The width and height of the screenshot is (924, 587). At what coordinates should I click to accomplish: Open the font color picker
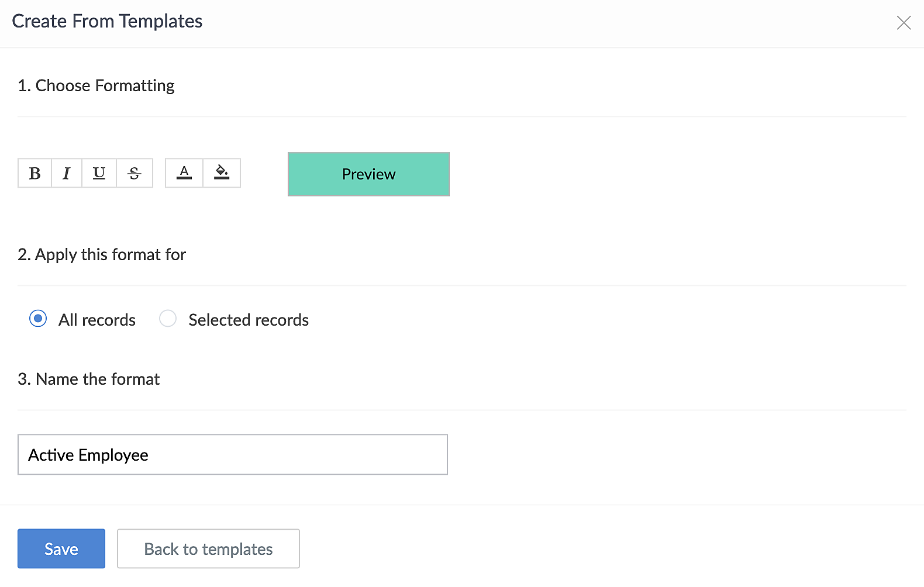click(184, 173)
